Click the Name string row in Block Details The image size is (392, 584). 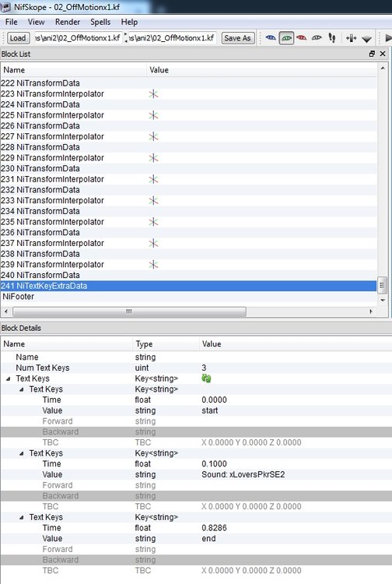pyautogui.click(x=196, y=357)
